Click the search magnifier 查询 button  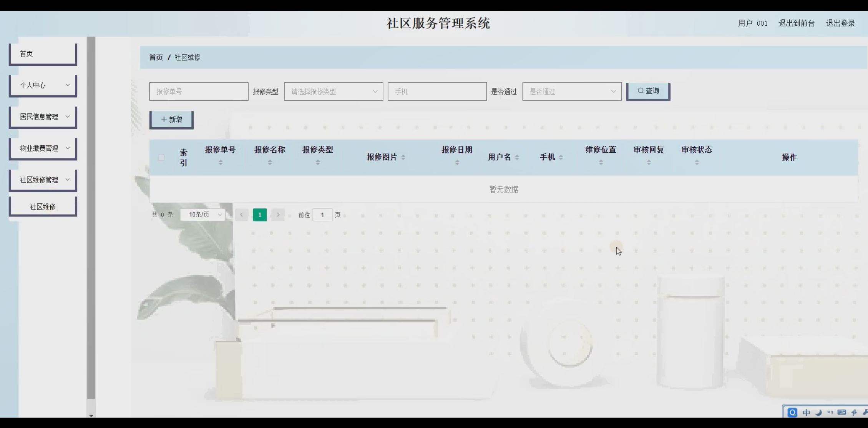click(x=648, y=91)
